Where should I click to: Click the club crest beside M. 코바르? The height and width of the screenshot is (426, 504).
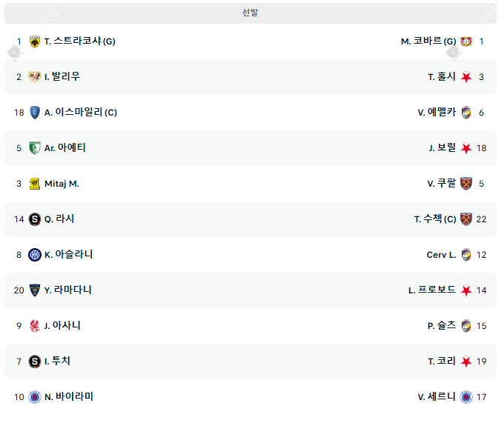tap(465, 41)
